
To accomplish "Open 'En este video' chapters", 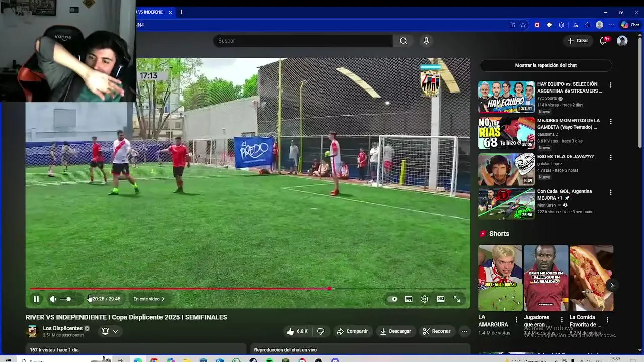I will click(x=149, y=299).
